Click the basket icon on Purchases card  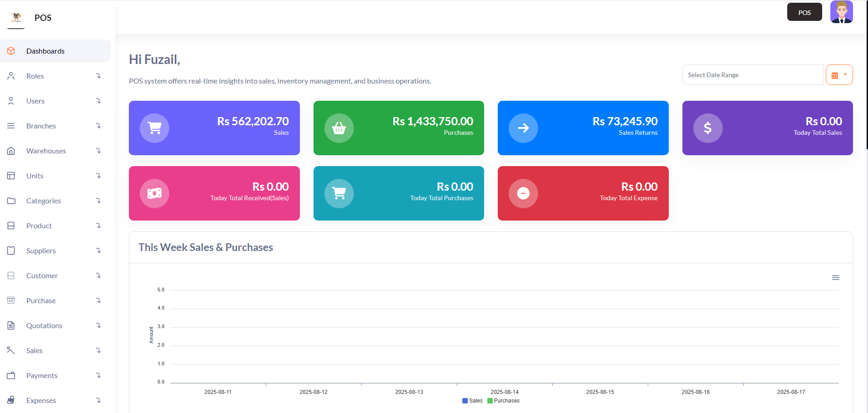[339, 128]
